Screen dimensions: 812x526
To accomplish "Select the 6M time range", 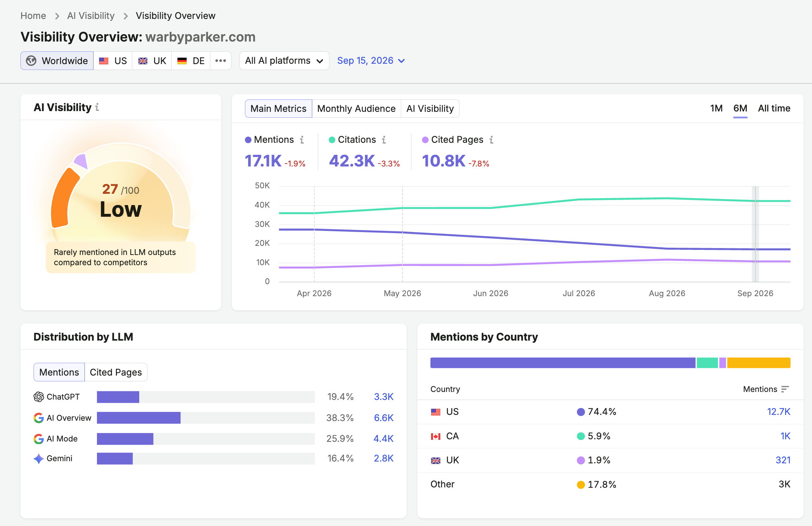I will pyautogui.click(x=740, y=108).
